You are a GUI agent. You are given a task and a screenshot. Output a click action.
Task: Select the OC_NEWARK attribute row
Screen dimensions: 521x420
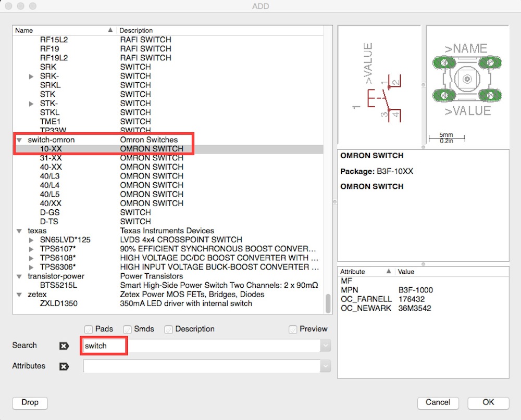pos(423,309)
